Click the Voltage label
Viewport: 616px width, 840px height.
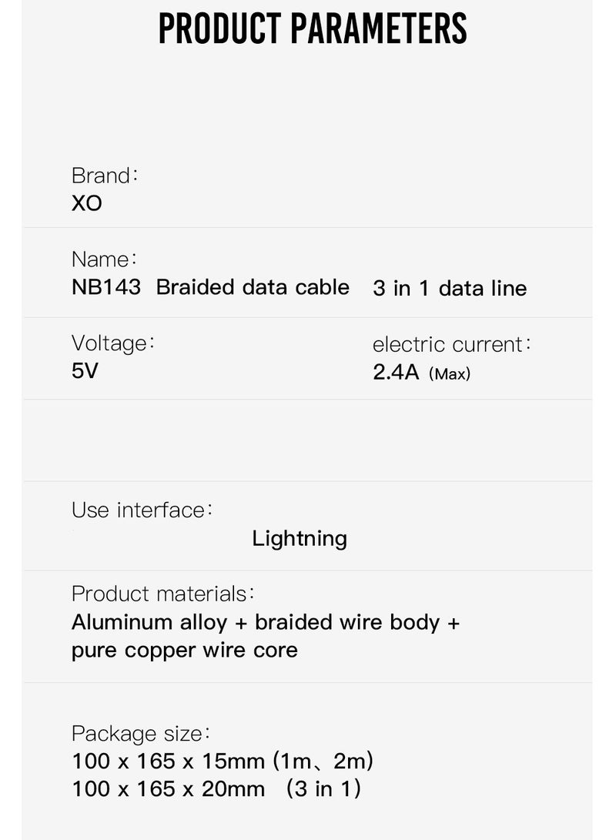click(113, 343)
